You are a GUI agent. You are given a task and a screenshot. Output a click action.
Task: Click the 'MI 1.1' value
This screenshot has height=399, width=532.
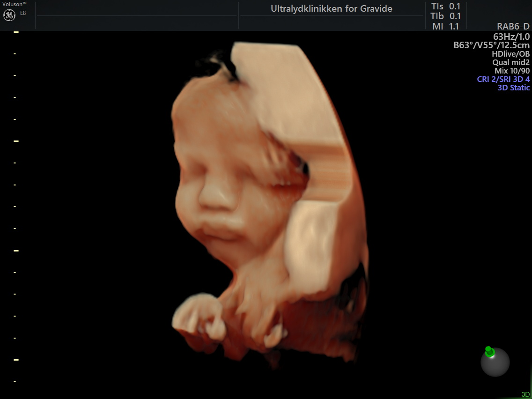tap(445, 26)
